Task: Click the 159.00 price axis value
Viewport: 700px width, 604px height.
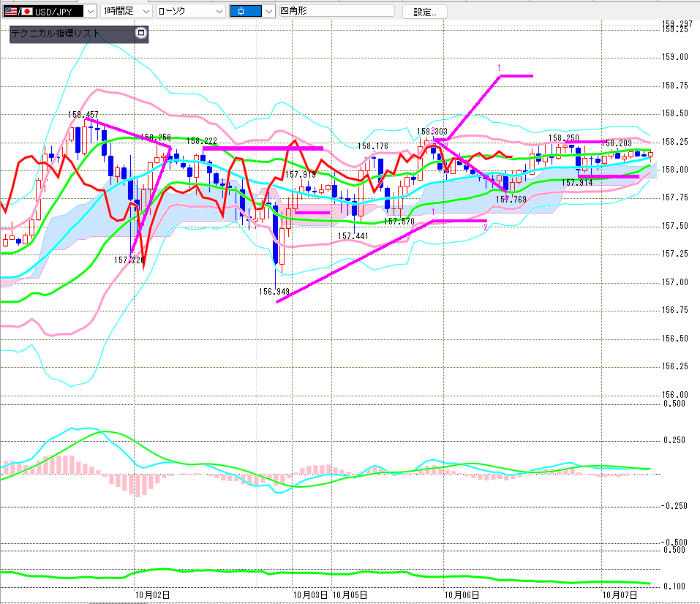Action: pyautogui.click(x=675, y=57)
